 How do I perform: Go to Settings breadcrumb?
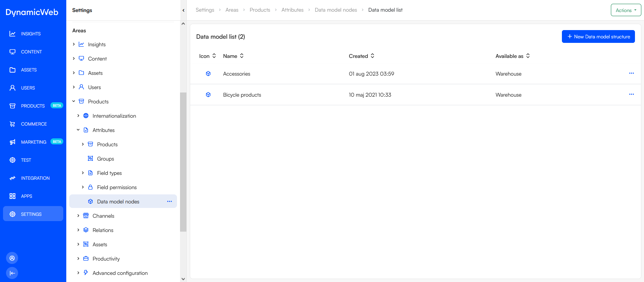(205, 10)
